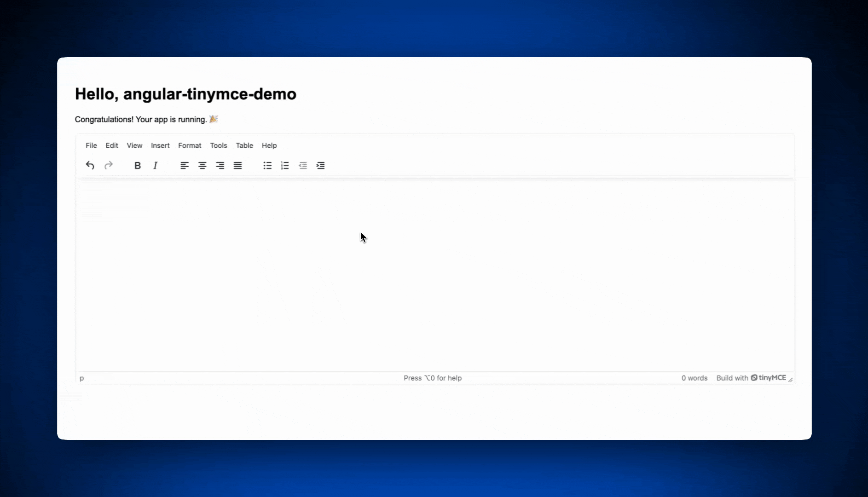This screenshot has height=497, width=868.
Task: Undo the last edit
Action: coord(90,165)
